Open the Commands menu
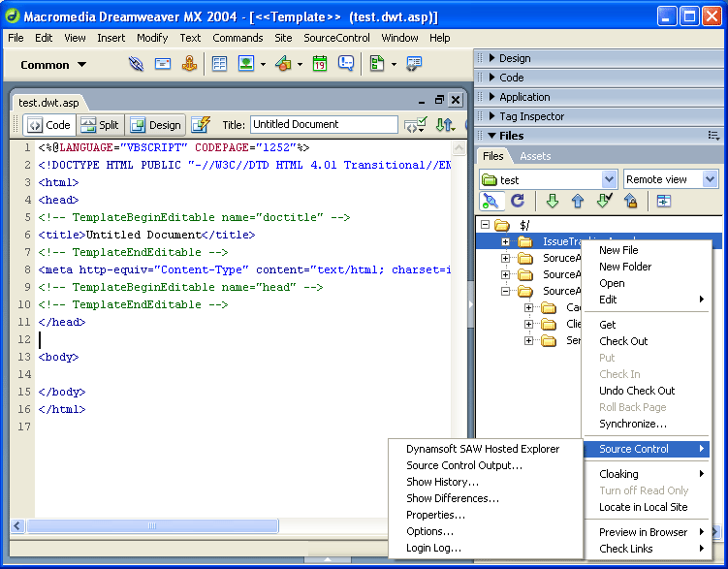This screenshot has width=728, height=569. tap(237, 38)
